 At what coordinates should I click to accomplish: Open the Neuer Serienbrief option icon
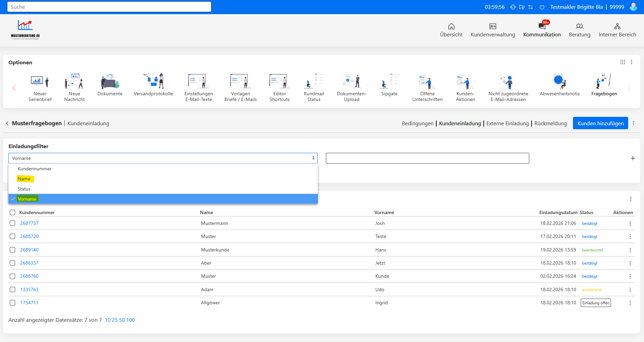point(40,81)
